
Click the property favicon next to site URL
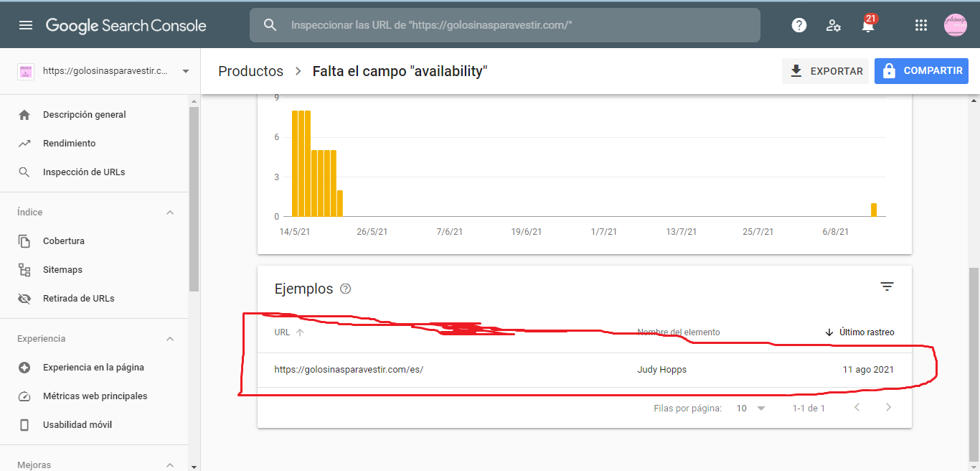(x=26, y=71)
